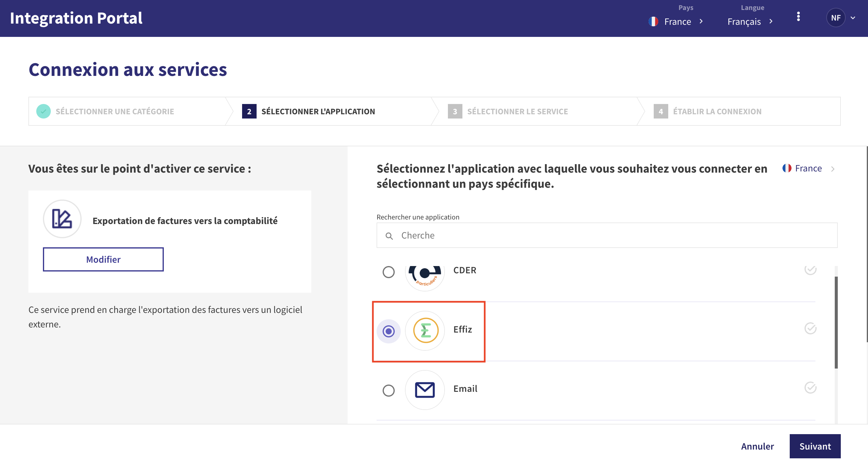Image resolution: width=868 pixels, height=468 pixels.
Task: Click the step 3 number badge
Action: click(455, 111)
